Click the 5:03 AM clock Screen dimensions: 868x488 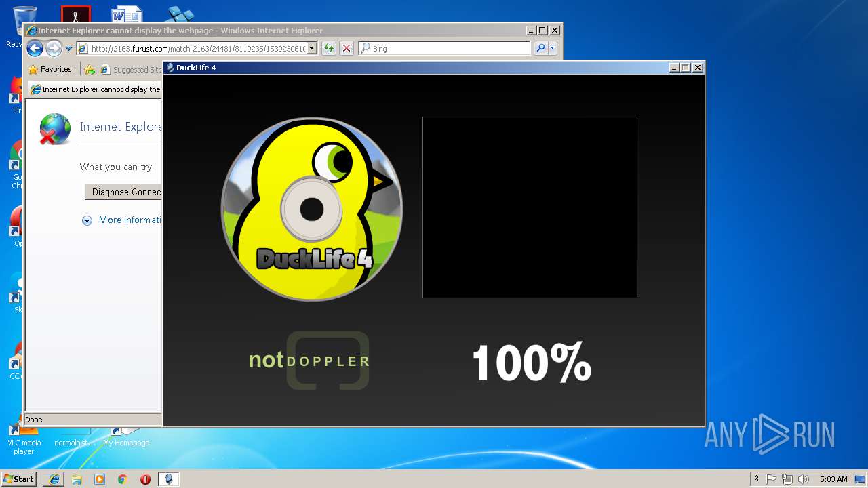point(833,479)
